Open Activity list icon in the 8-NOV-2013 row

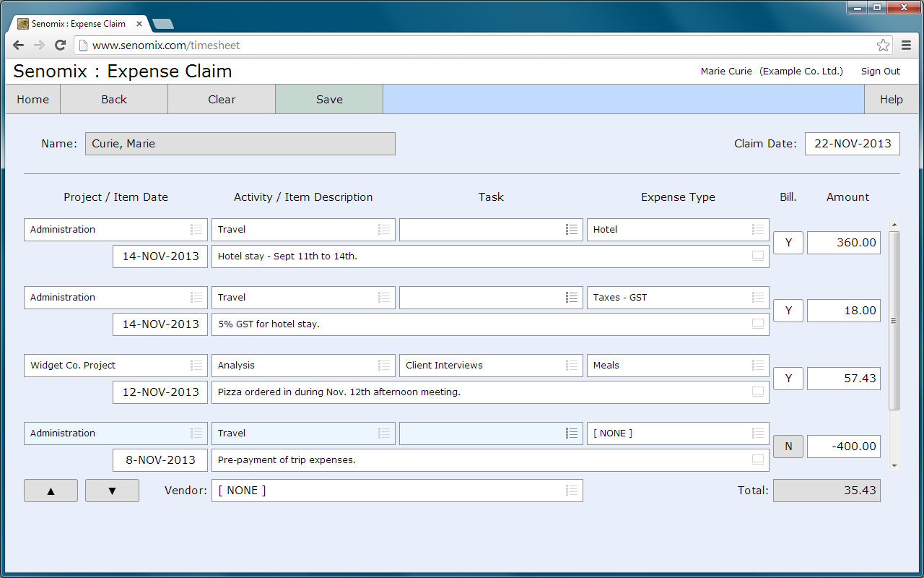coord(384,433)
